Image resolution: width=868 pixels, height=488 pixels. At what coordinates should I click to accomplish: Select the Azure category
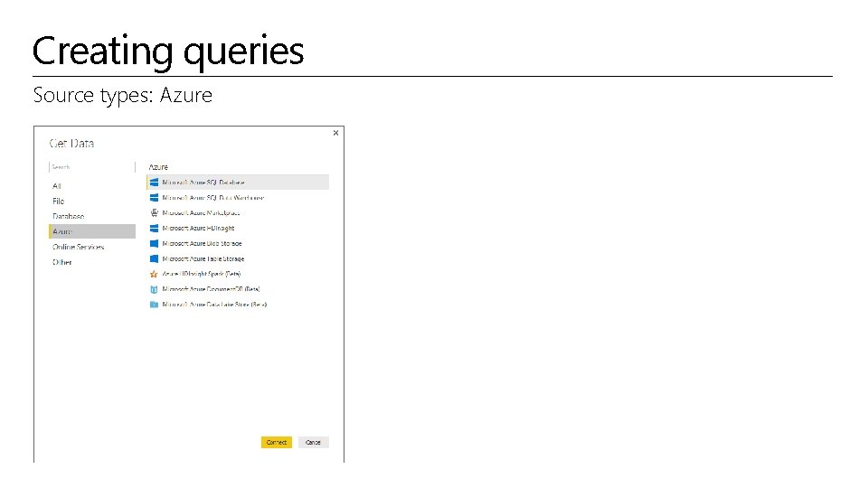coord(92,231)
